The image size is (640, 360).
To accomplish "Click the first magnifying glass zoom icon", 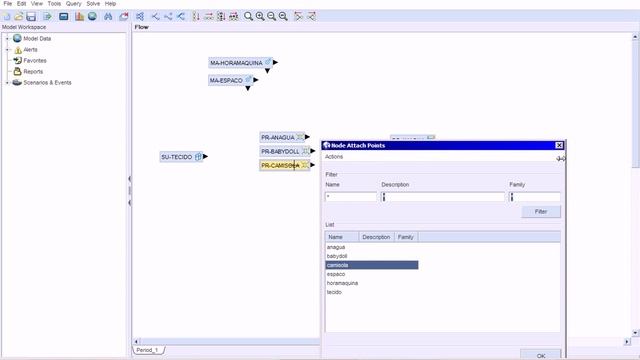I will tap(248, 16).
